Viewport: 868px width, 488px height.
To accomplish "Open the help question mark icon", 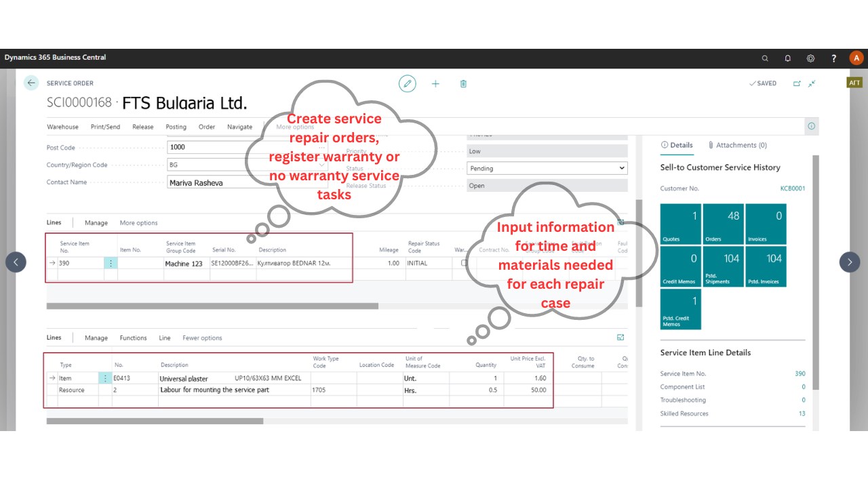I will point(833,58).
